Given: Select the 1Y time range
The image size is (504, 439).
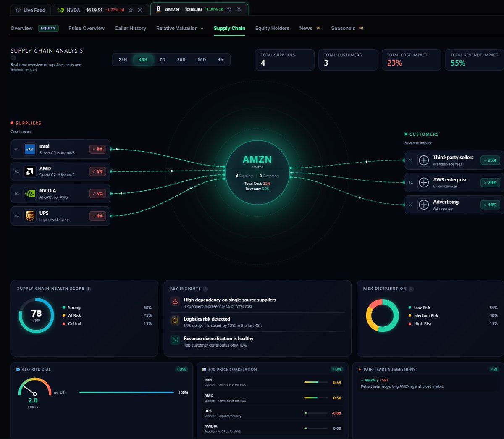Looking at the screenshot, I should [x=220, y=60].
